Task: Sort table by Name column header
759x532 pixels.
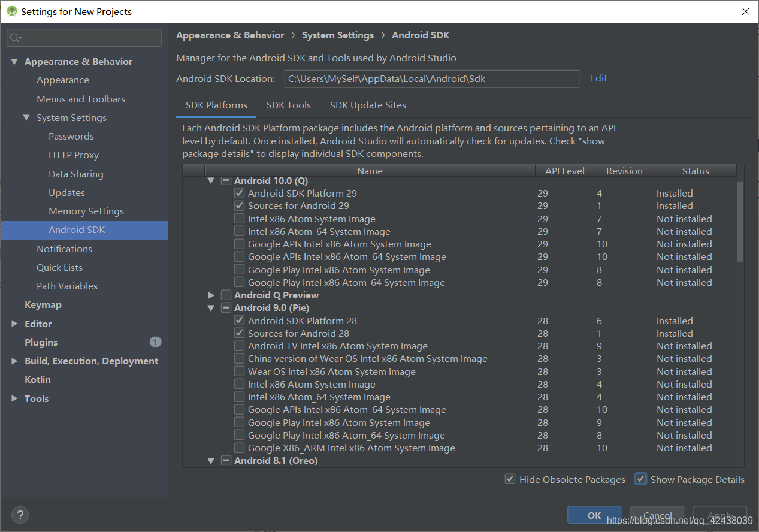Action: click(x=370, y=171)
